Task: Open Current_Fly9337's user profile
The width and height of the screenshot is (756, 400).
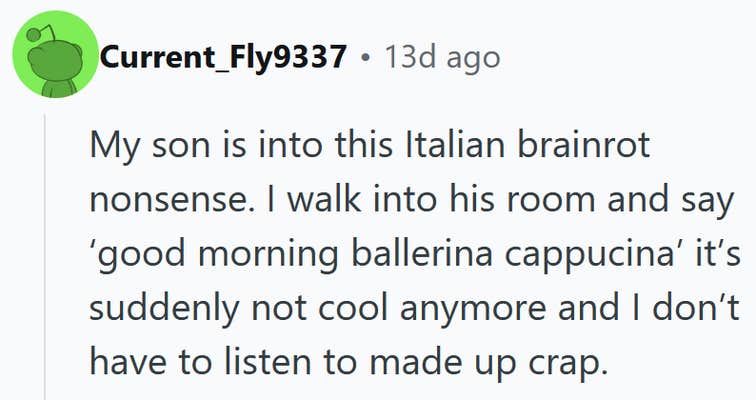Action: pyautogui.click(x=223, y=58)
